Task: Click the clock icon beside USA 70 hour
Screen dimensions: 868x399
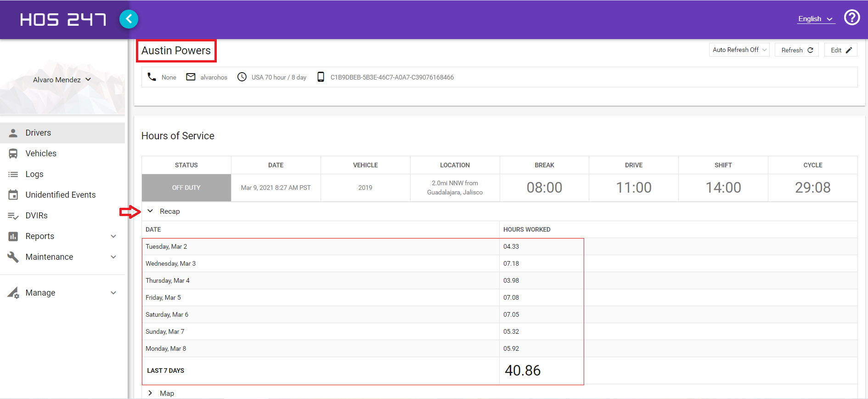Action: point(242,77)
